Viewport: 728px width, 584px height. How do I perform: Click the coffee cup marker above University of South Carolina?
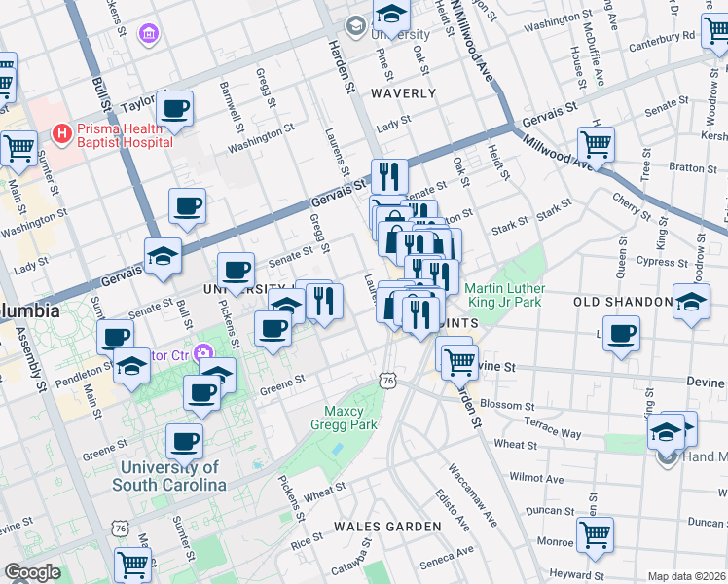pos(184,445)
